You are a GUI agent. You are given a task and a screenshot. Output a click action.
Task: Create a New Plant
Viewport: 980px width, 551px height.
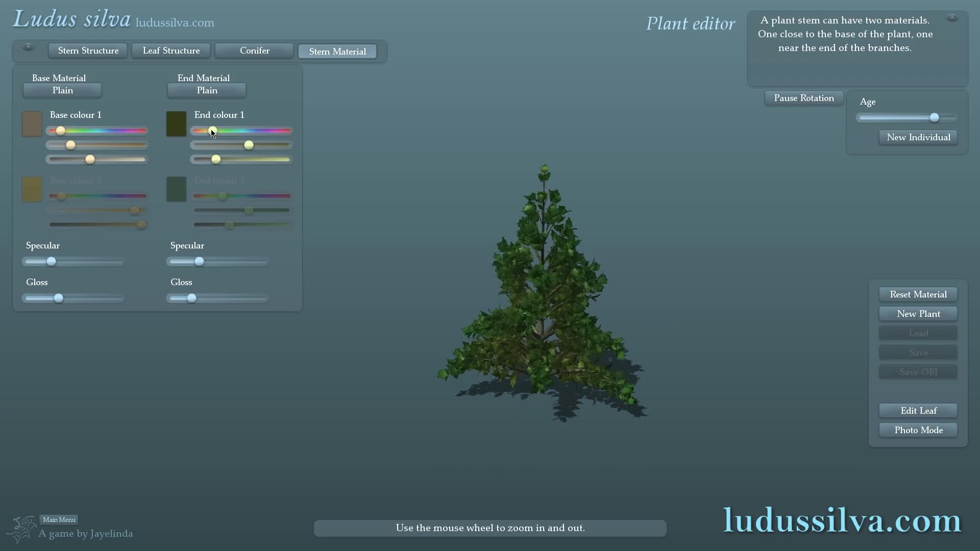918,314
